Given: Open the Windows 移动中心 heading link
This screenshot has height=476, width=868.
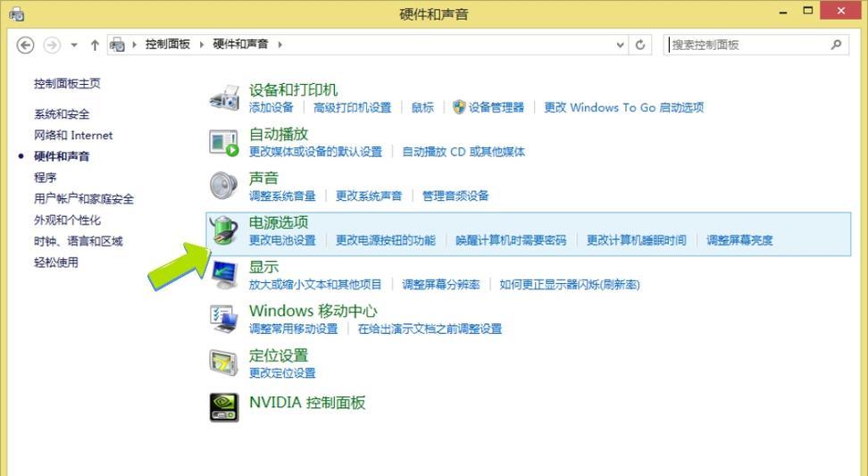Looking at the screenshot, I should point(313,311).
